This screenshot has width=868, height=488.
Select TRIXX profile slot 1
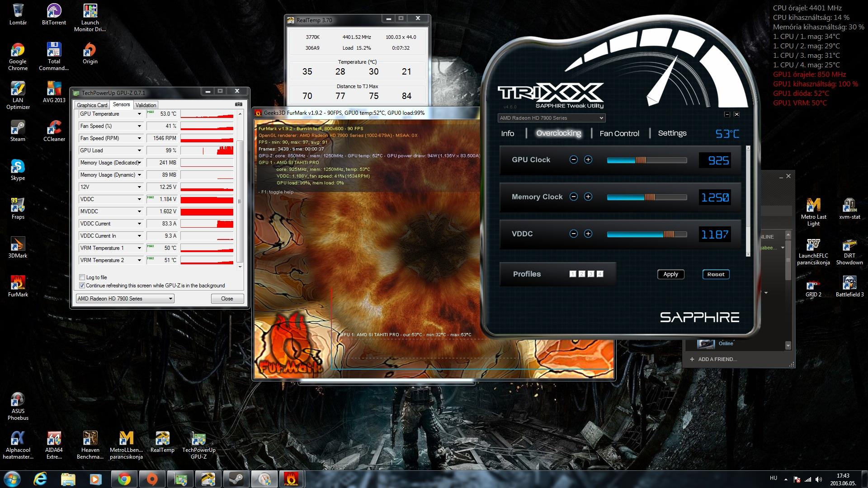pyautogui.click(x=573, y=274)
